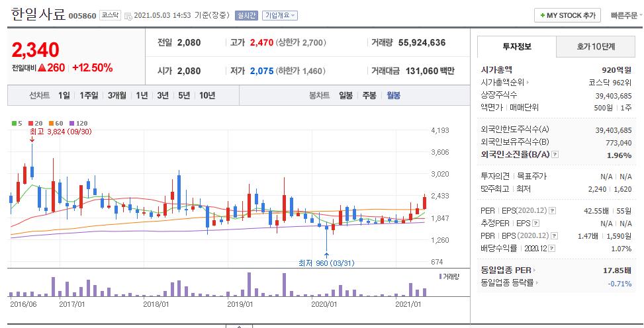Image resolution: width=644 pixels, height=328 pixels.
Task: Click the 저가 value 2,075
Action: point(261,71)
